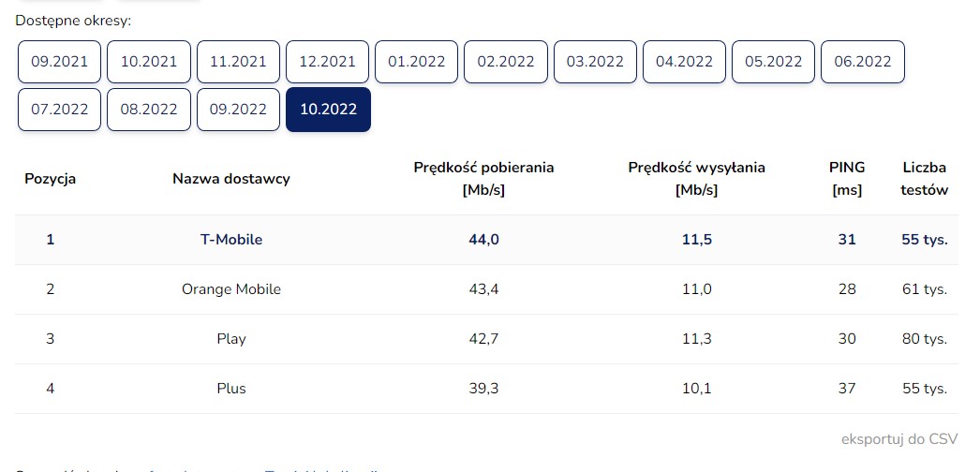Open the 07.2022 period results
Image resolution: width=980 pixels, height=472 pixels.
[x=60, y=110]
